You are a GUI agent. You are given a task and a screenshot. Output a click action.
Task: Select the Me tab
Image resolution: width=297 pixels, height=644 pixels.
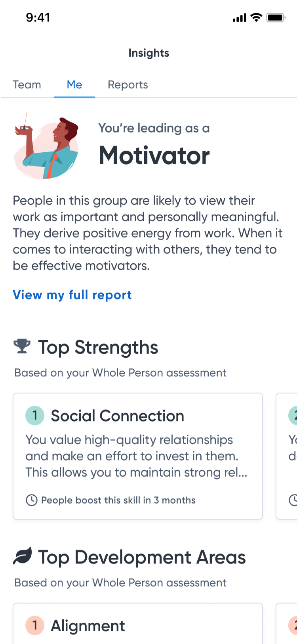pyautogui.click(x=74, y=85)
